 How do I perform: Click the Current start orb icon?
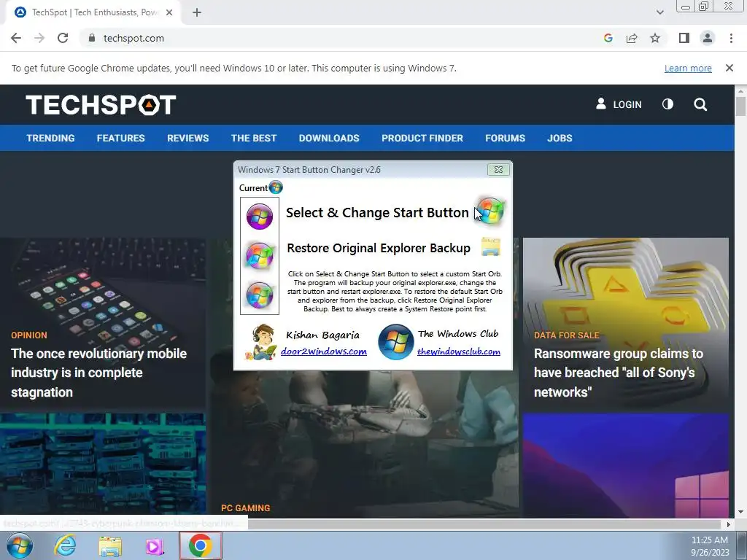click(276, 187)
